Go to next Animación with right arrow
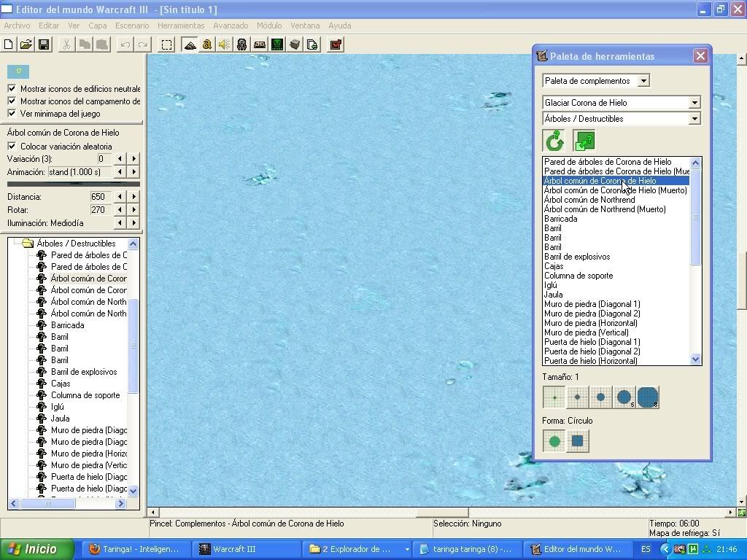This screenshot has width=747, height=560. point(134,172)
